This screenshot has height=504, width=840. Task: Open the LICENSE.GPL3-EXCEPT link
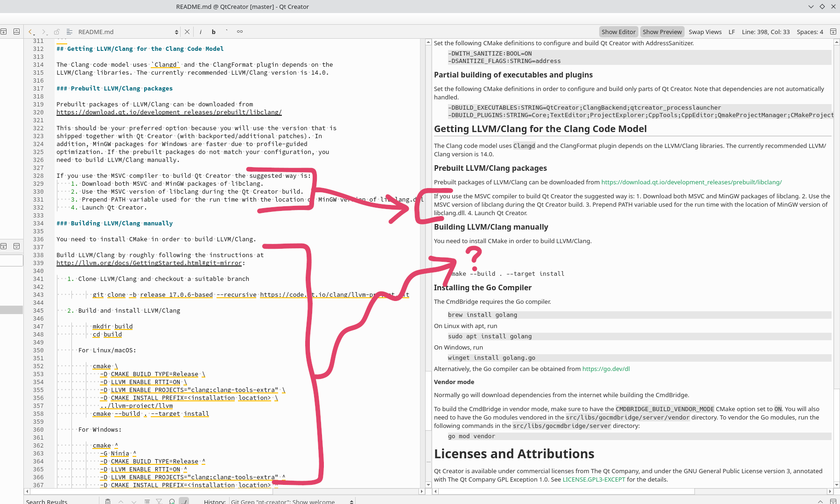click(594, 479)
